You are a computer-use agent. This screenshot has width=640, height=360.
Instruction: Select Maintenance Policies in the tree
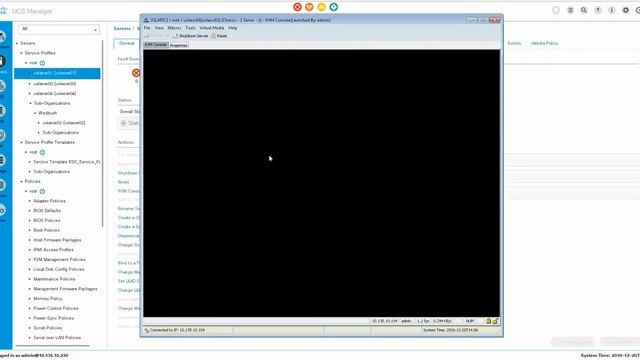pyautogui.click(x=54, y=279)
